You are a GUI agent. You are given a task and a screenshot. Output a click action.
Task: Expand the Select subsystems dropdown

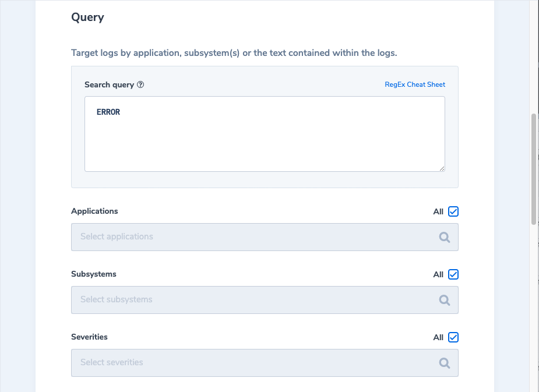coord(256,300)
